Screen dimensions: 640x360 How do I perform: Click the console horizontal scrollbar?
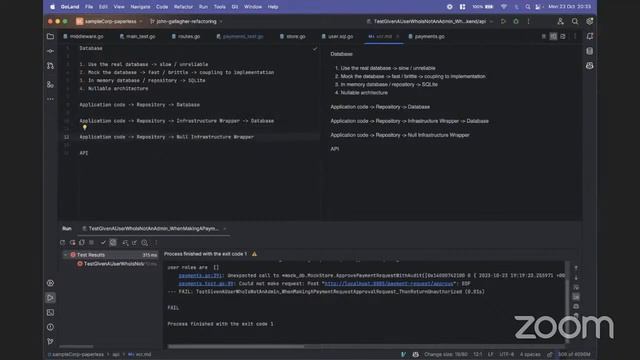coord(236,347)
